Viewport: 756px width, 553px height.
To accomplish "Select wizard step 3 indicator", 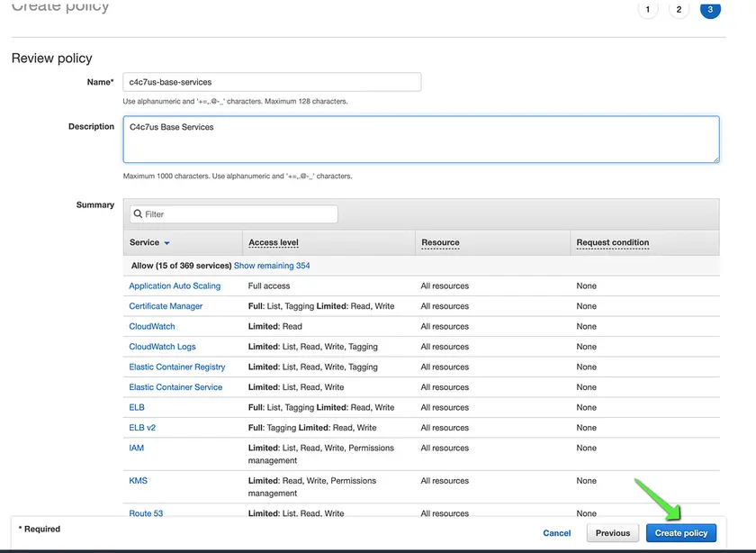I will click(x=710, y=9).
